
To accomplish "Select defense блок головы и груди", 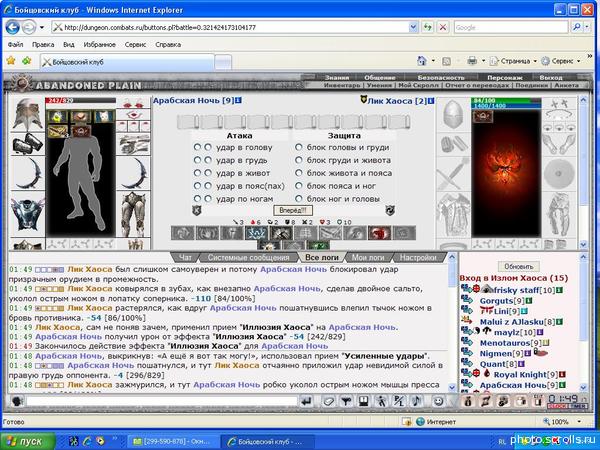I will (x=299, y=147).
